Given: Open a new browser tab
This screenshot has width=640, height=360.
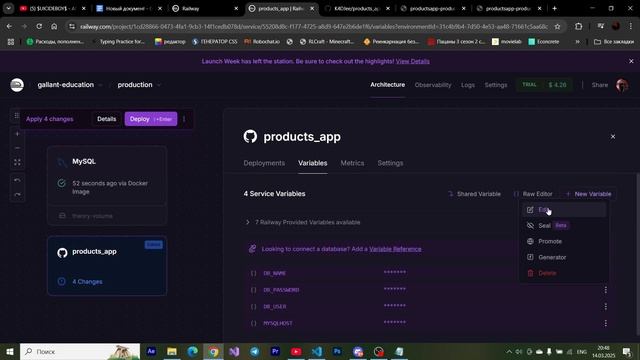Looking at the screenshot, I should coord(554,8).
